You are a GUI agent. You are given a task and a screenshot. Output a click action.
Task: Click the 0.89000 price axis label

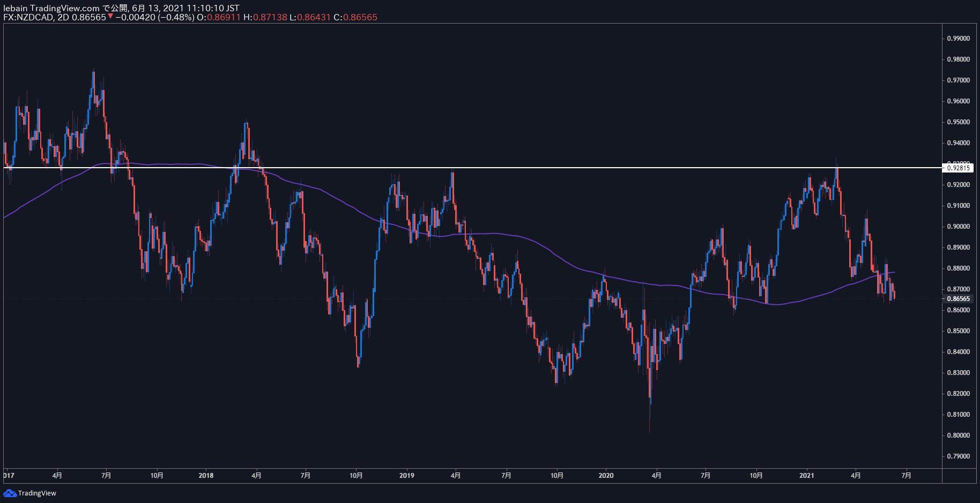click(x=959, y=247)
